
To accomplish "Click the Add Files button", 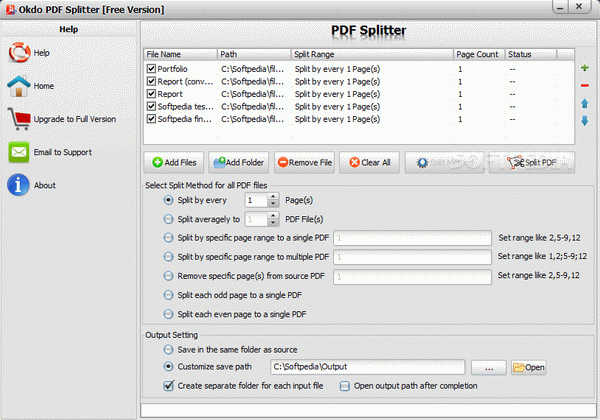I will [x=174, y=163].
